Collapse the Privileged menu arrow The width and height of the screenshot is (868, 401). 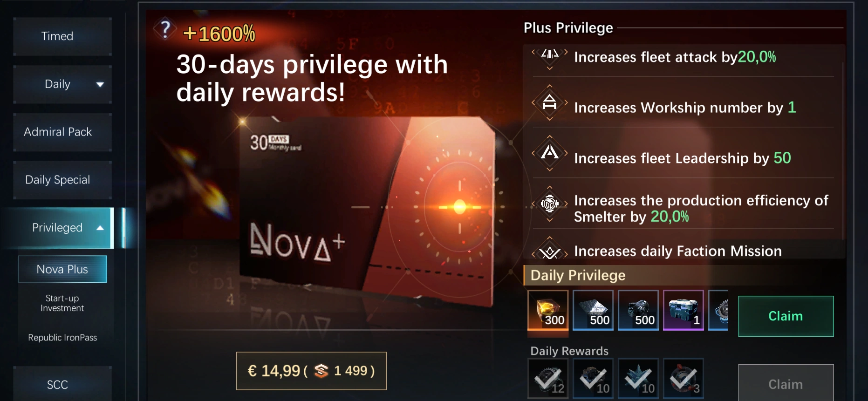click(100, 228)
